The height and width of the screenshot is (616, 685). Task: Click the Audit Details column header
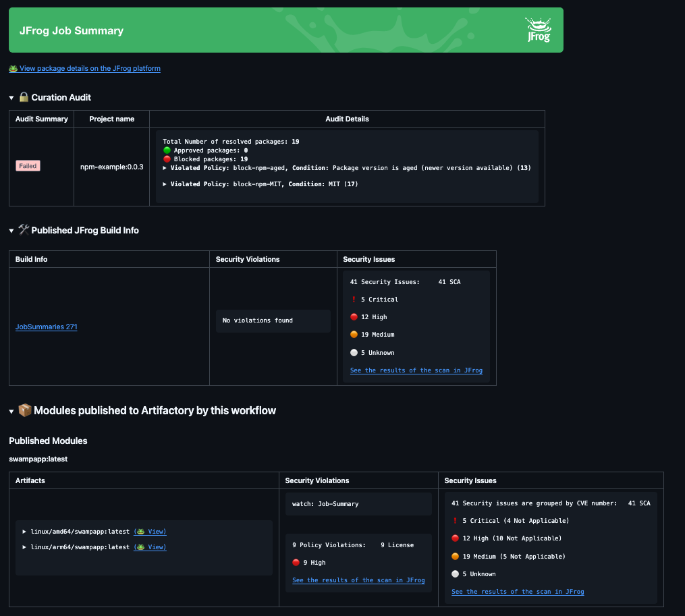[347, 119]
